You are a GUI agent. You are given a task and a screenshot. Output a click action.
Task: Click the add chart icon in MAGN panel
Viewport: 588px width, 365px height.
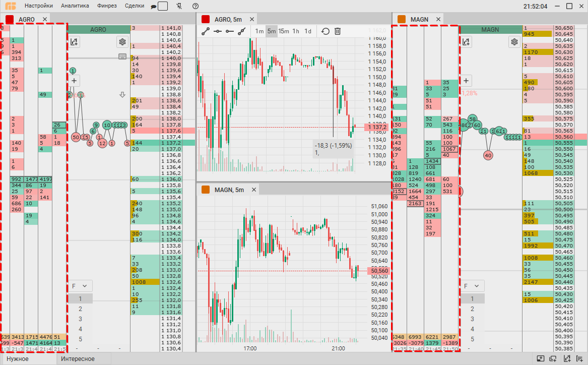[x=466, y=42]
